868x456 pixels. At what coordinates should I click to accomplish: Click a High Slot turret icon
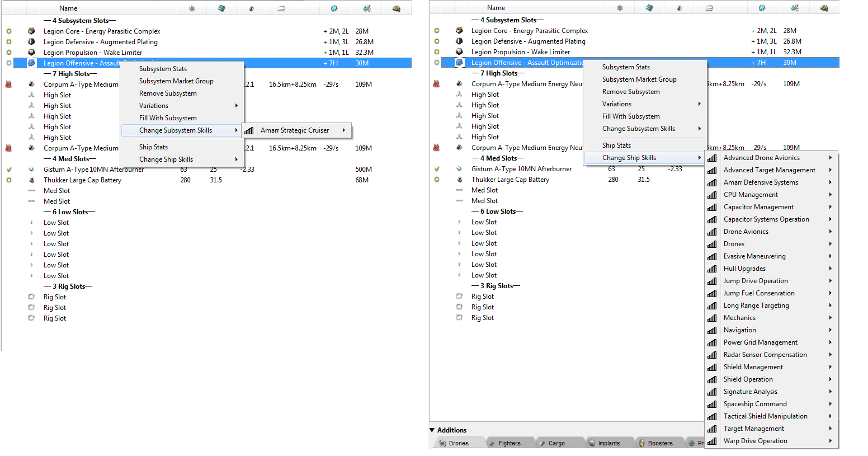point(31,95)
